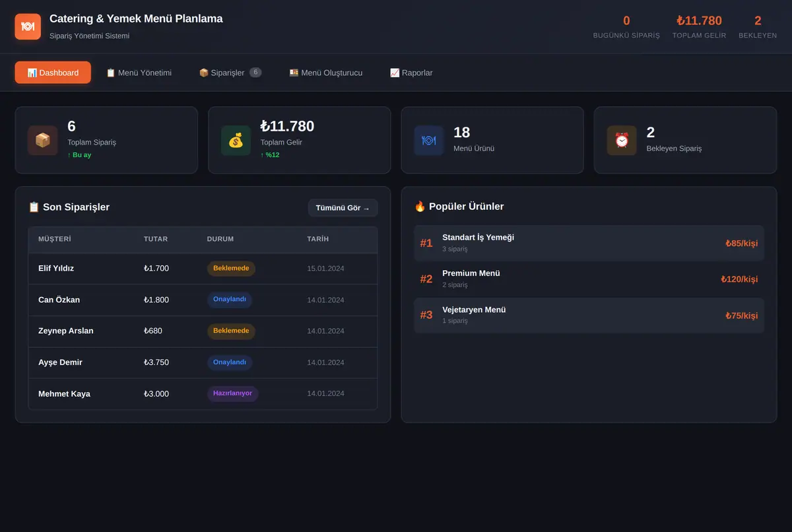
Task: Click the plate icon in Menü Ürünü card
Action: pyautogui.click(x=429, y=140)
